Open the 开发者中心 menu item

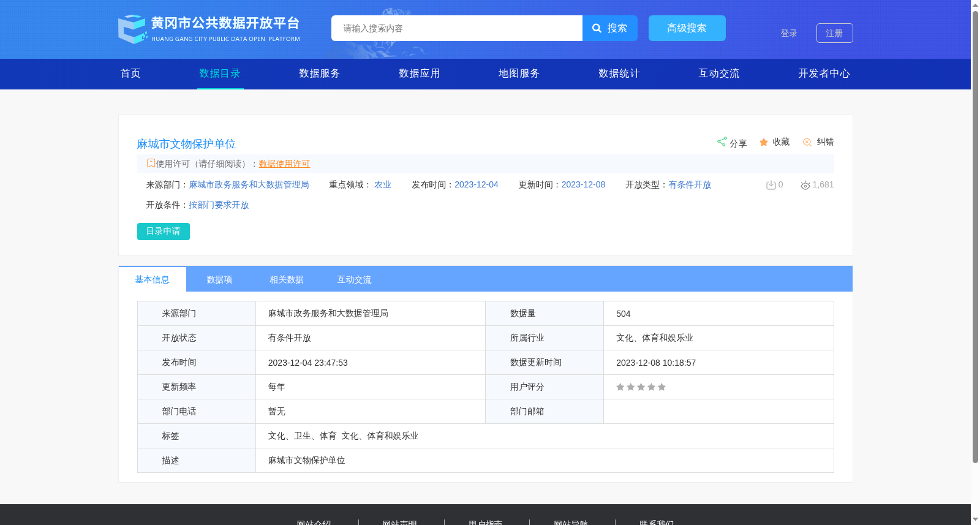(824, 74)
